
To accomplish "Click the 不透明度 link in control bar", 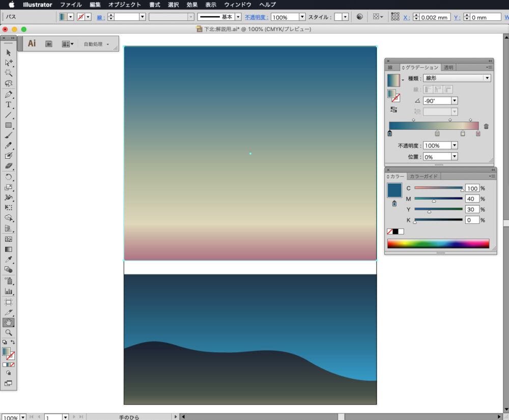I will tap(256, 17).
